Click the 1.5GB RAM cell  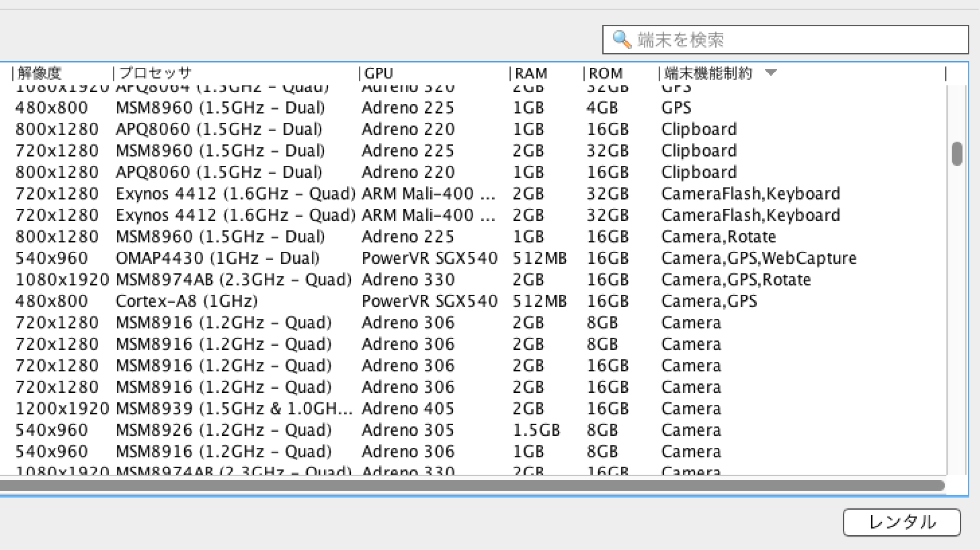pyautogui.click(x=536, y=430)
